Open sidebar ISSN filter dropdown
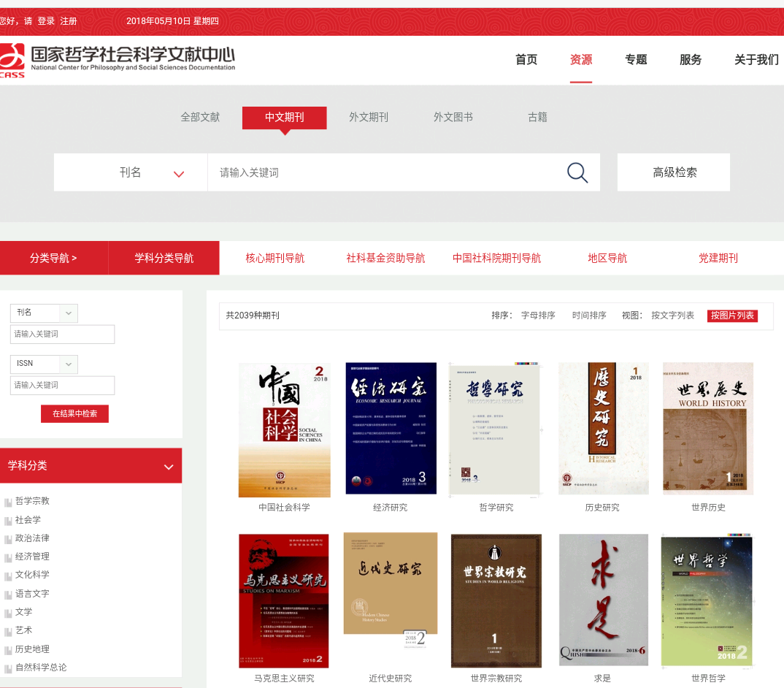The width and height of the screenshot is (784, 688). coord(44,364)
